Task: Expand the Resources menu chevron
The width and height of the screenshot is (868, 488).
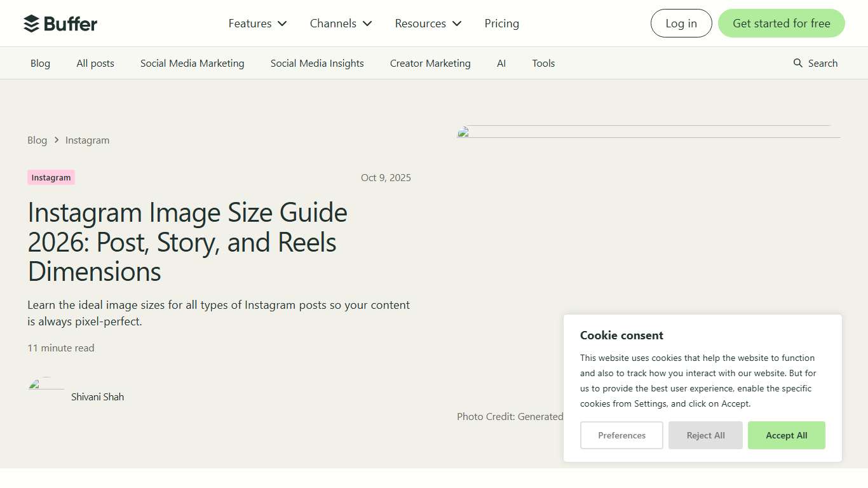Action: pos(457,24)
